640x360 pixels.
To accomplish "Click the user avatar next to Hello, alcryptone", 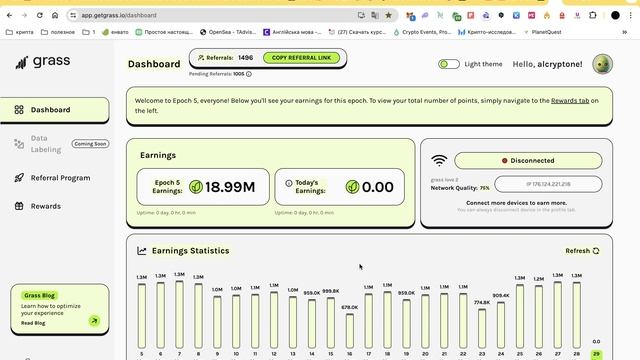I will [x=602, y=64].
